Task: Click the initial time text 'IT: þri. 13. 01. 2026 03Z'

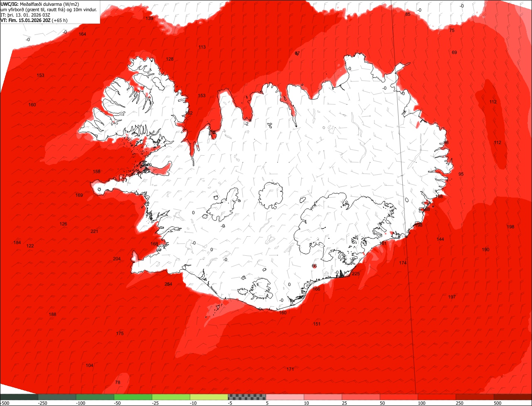Action: coord(25,15)
